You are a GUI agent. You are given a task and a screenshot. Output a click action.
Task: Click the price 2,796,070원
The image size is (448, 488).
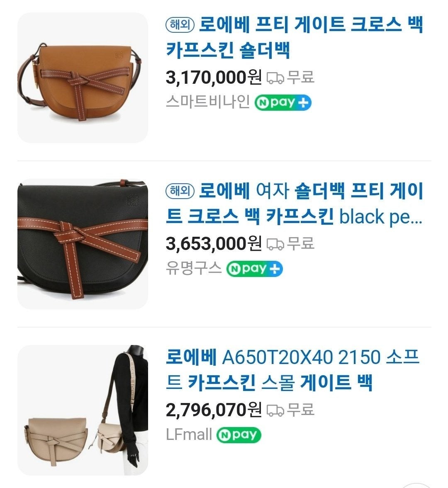click(214, 410)
